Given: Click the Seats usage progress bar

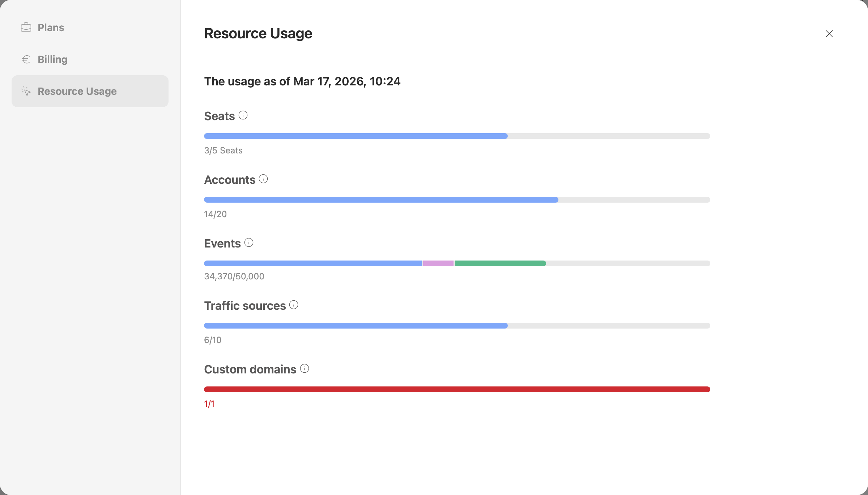Looking at the screenshot, I should [x=457, y=136].
